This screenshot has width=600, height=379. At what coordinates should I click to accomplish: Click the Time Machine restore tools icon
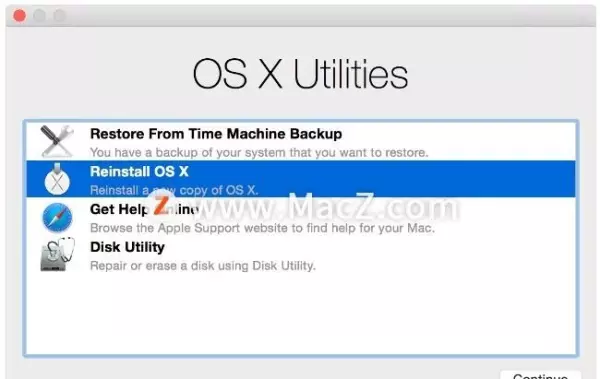coord(57,141)
